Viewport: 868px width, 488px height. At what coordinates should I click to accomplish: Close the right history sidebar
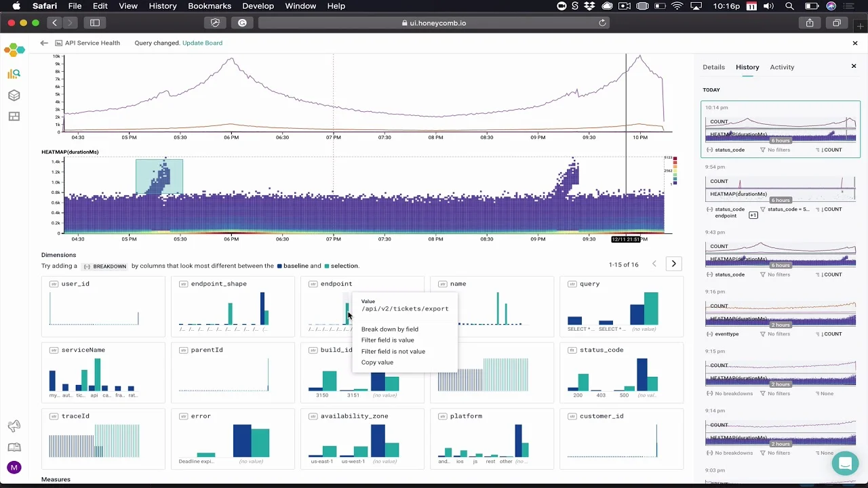point(854,66)
